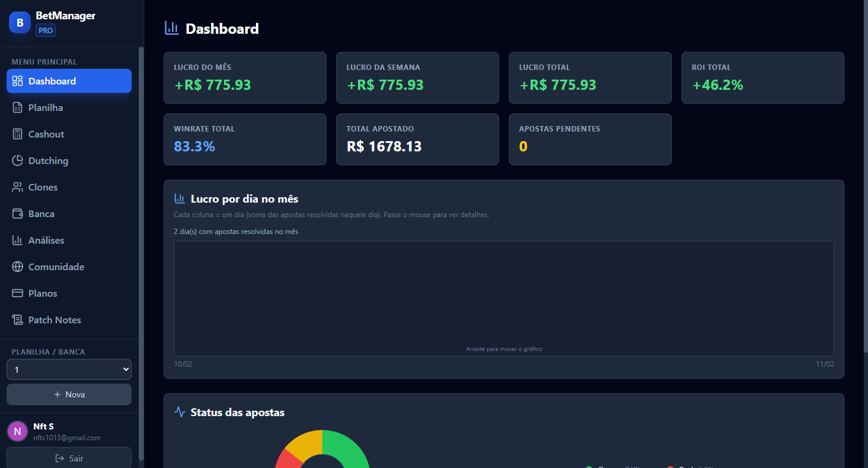The height and width of the screenshot is (468, 868).
Task: Select the Planilha spreadsheet icon in sidebar
Action: pos(18,107)
